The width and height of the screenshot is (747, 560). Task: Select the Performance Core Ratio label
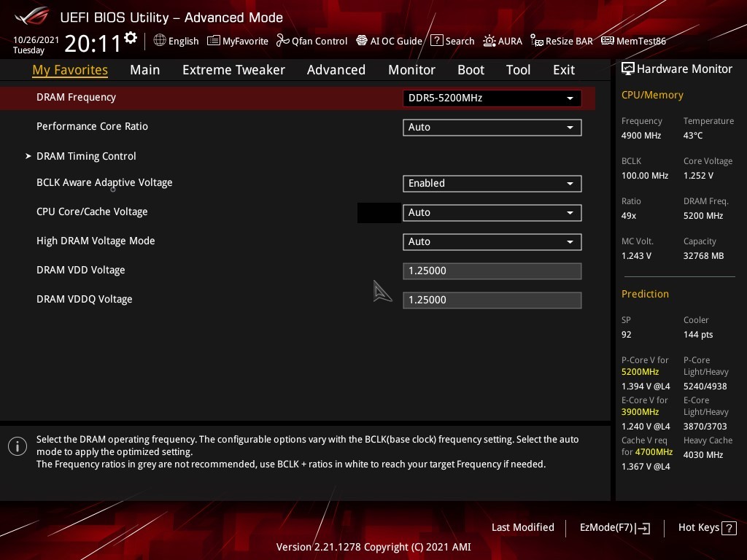(92, 126)
